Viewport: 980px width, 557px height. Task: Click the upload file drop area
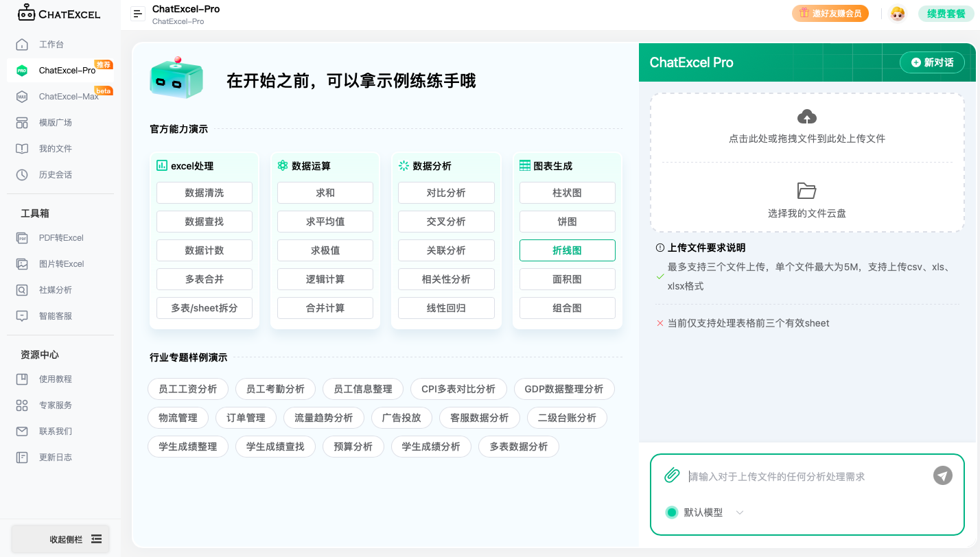click(807, 127)
